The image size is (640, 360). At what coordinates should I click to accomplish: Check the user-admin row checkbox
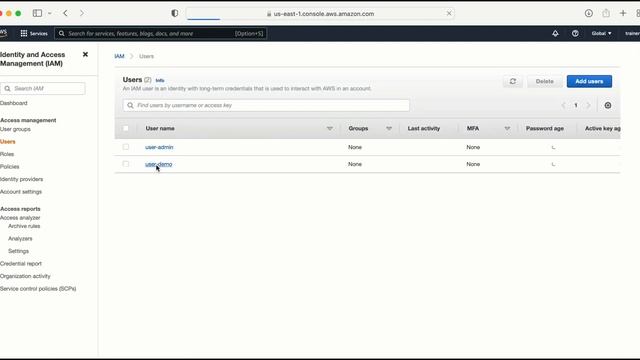(126, 147)
